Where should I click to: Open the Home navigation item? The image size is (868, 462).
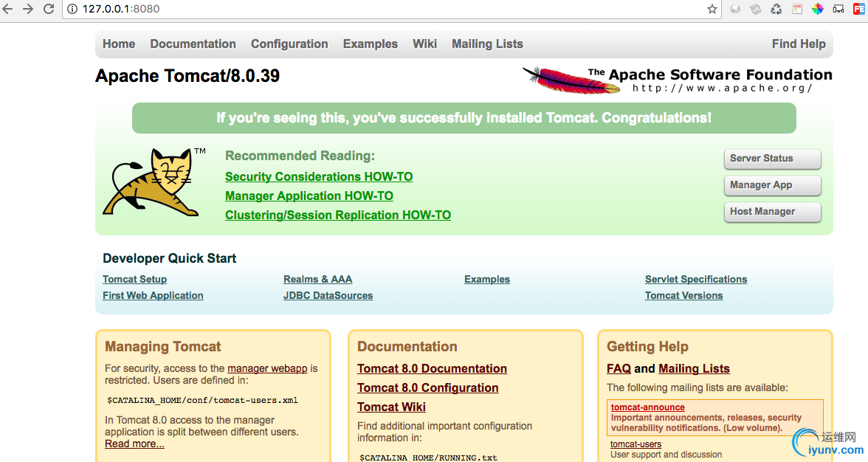(119, 44)
